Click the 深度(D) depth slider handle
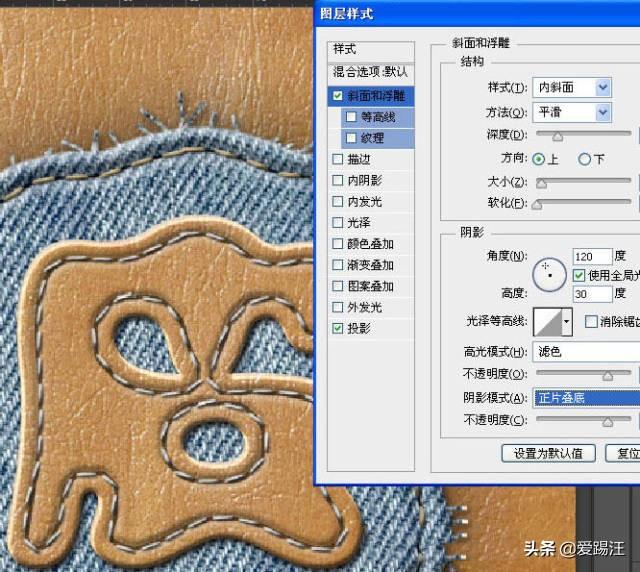The image size is (640, 572). (x=558, y=136)
